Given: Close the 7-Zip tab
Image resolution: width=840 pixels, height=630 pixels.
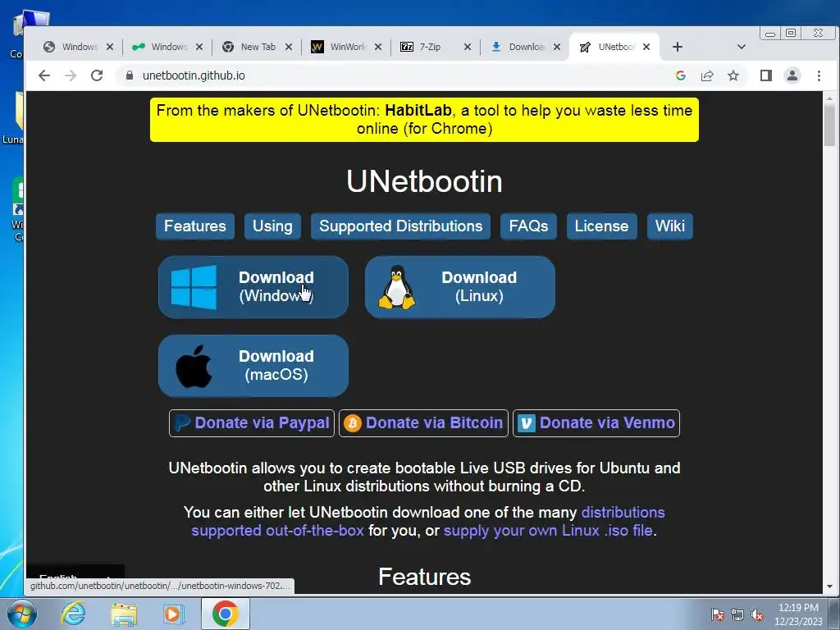Looking at the screenshot, I should (467, 47).
